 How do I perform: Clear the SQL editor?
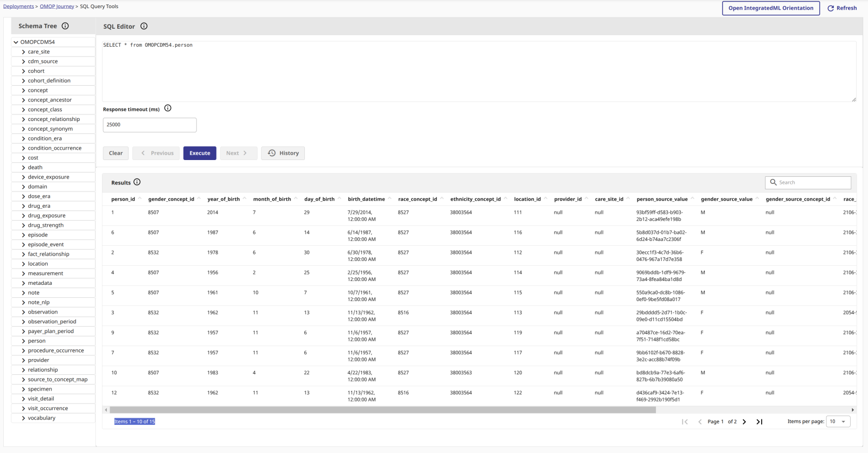click(116, 153)
